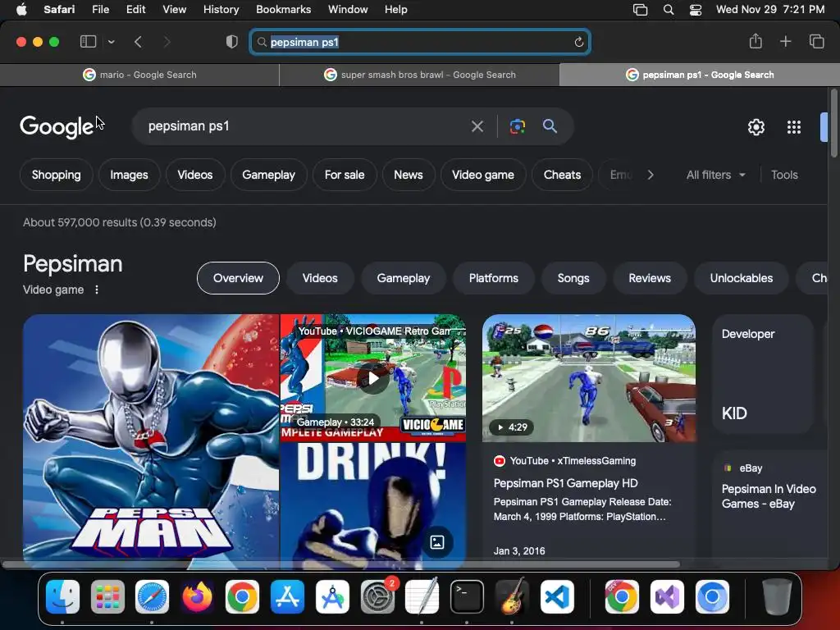Clear the search with the X icon
Screen dimensions: 840x630
477,126
